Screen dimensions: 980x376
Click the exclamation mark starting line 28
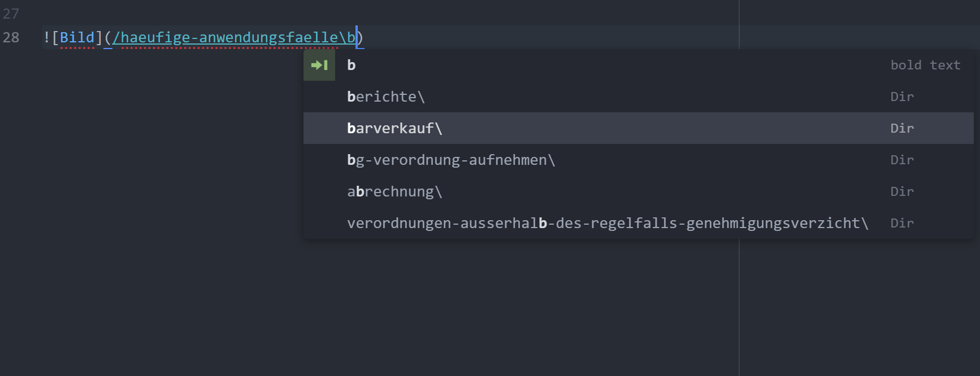pyautogui.click(x=46, y=37)
